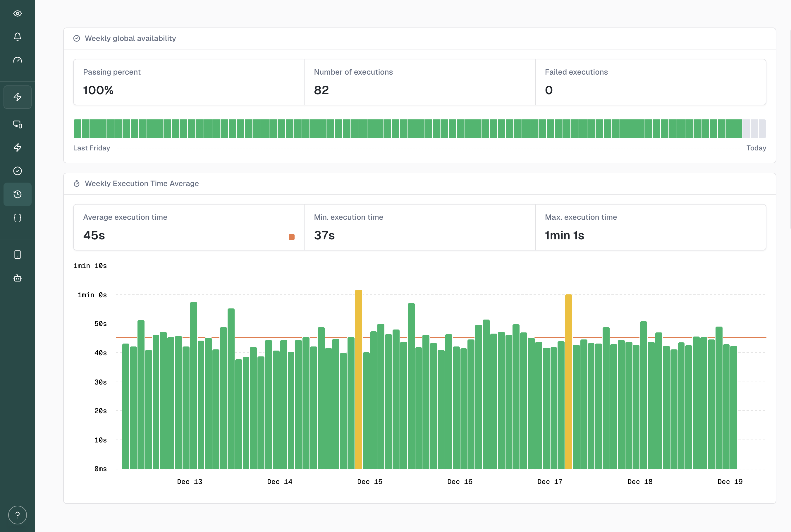Image resolution: width=791 pixels, height=532 pixels.
Task: Click the circled checkmark sidebar icon
Action: (x=17, y=171)
